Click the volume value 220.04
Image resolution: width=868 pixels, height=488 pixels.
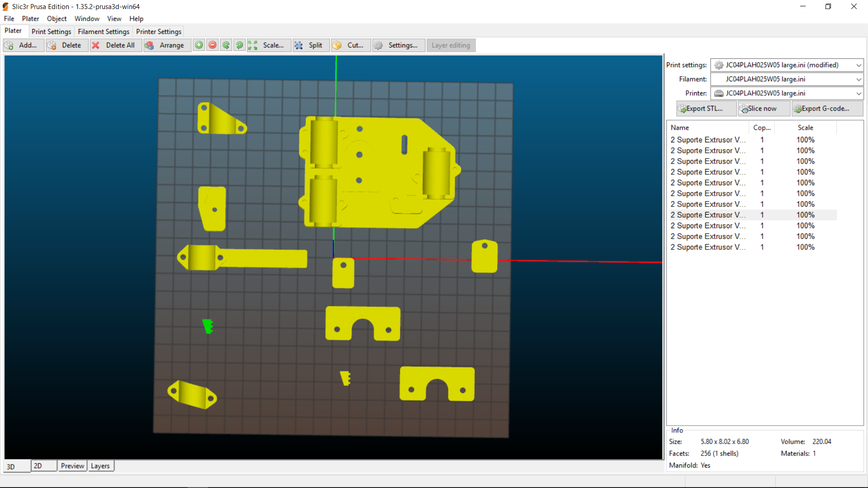(822, 441)
